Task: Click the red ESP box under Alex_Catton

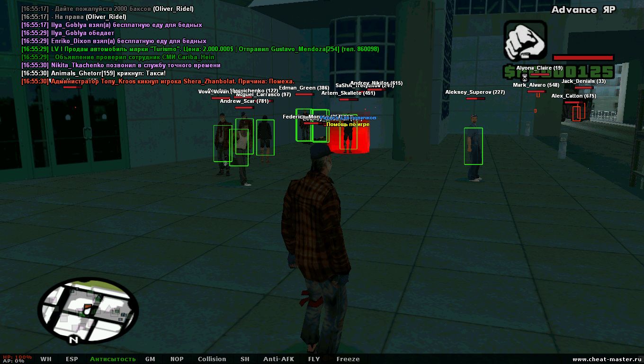Action: click(x=576, y=113)
